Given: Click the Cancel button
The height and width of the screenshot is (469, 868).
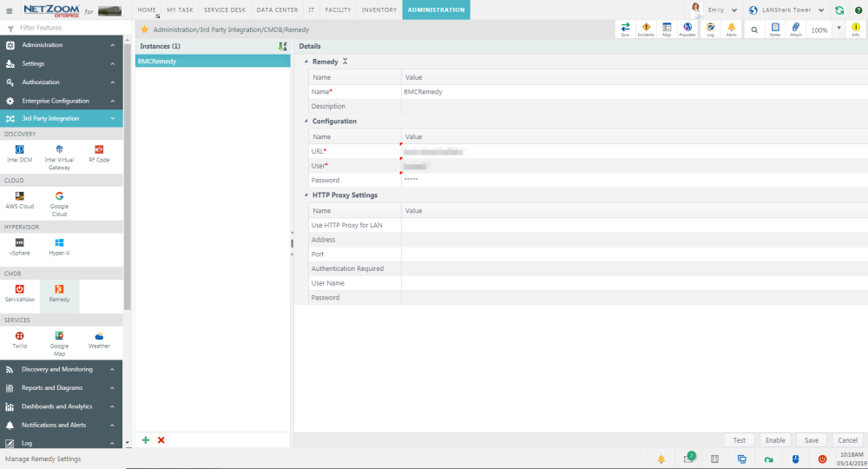Looking at the screenshot, I should click(x=847, y=440).
